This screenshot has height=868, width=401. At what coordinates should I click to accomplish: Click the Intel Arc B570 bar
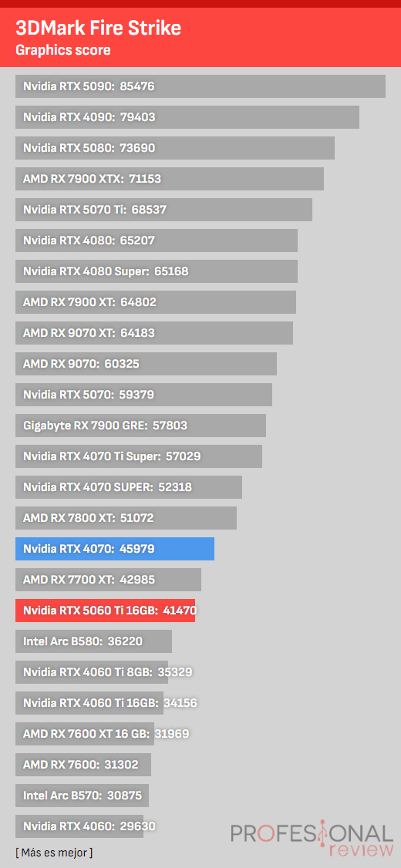(82, 796)
